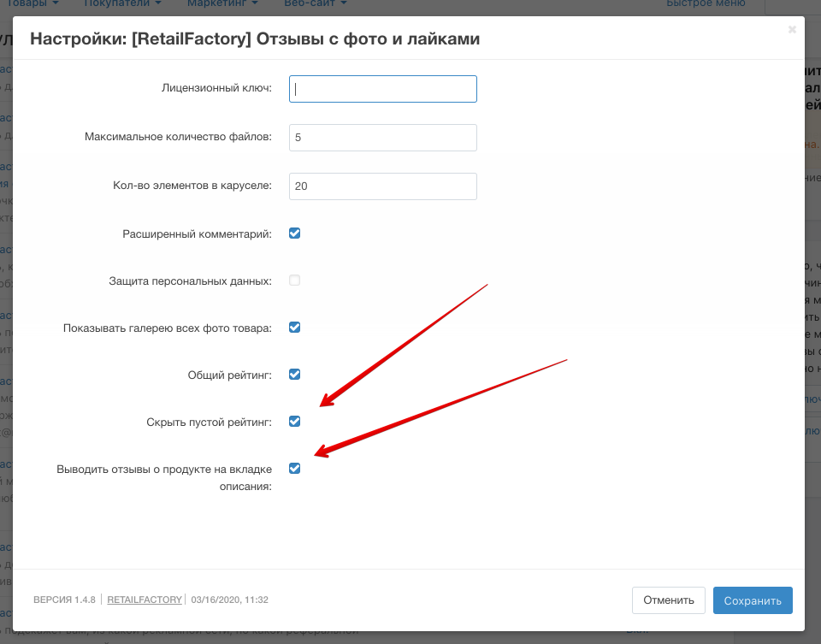Select the Кол-во элементов в каруселе field
The height and width of the screenshot is (644, 821).
(382, 186)
